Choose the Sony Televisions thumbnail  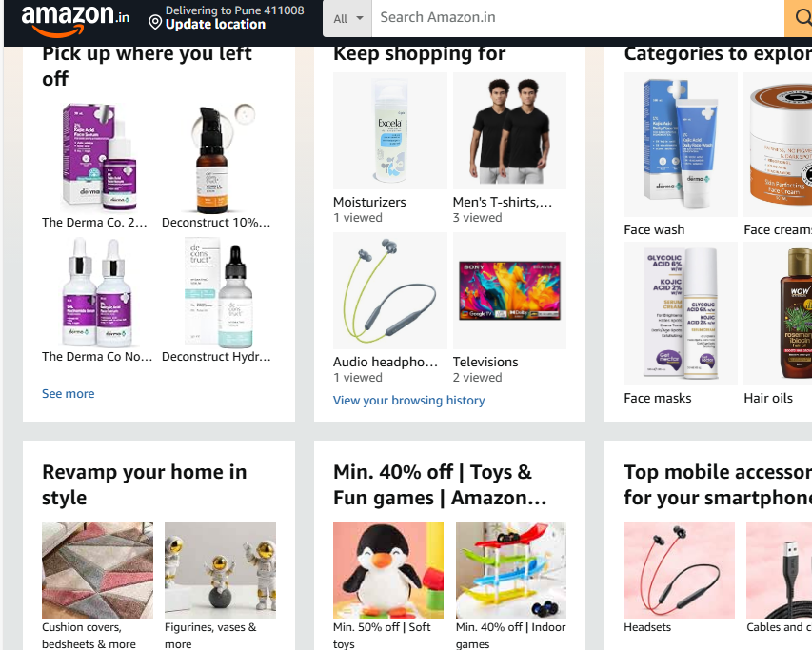click(509, 291)
